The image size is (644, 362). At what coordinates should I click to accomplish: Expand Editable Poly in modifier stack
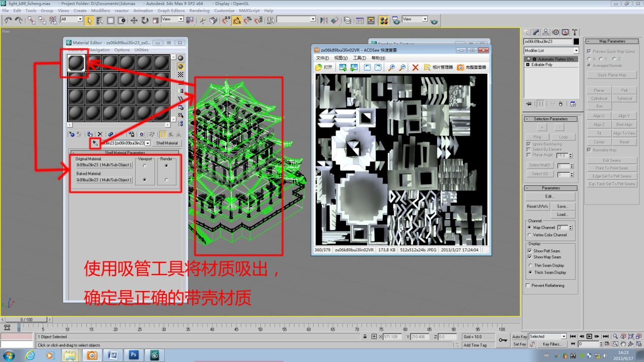click(528, 65)
